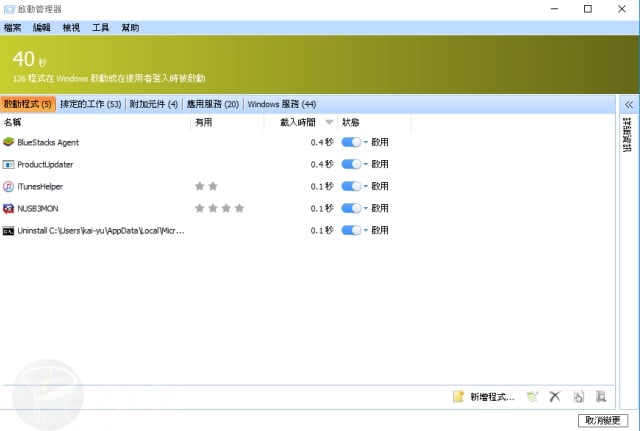640x431 pixels.
Task: Click the ProductUpdater program icon
Action: (x=9, y=164)
